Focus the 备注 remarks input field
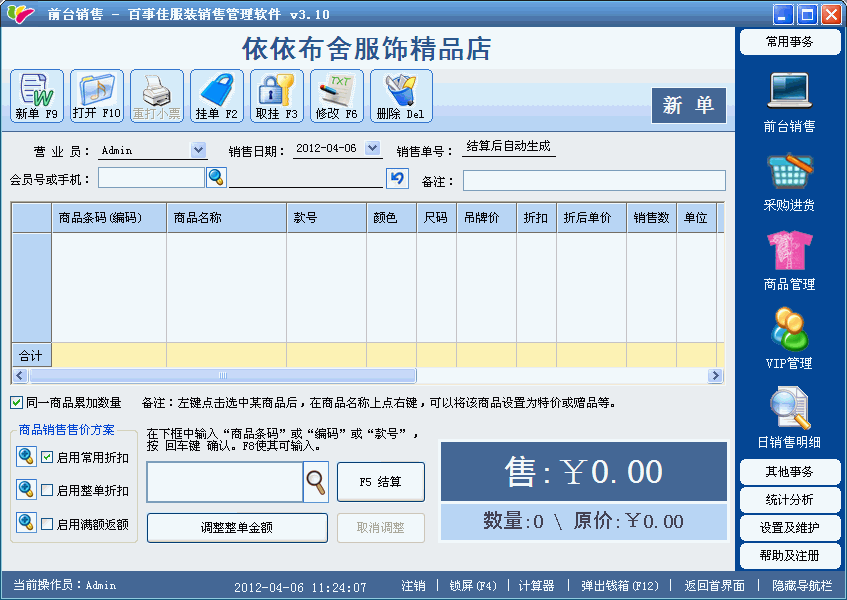Screen dimensions: 847x600 point(594,180)
